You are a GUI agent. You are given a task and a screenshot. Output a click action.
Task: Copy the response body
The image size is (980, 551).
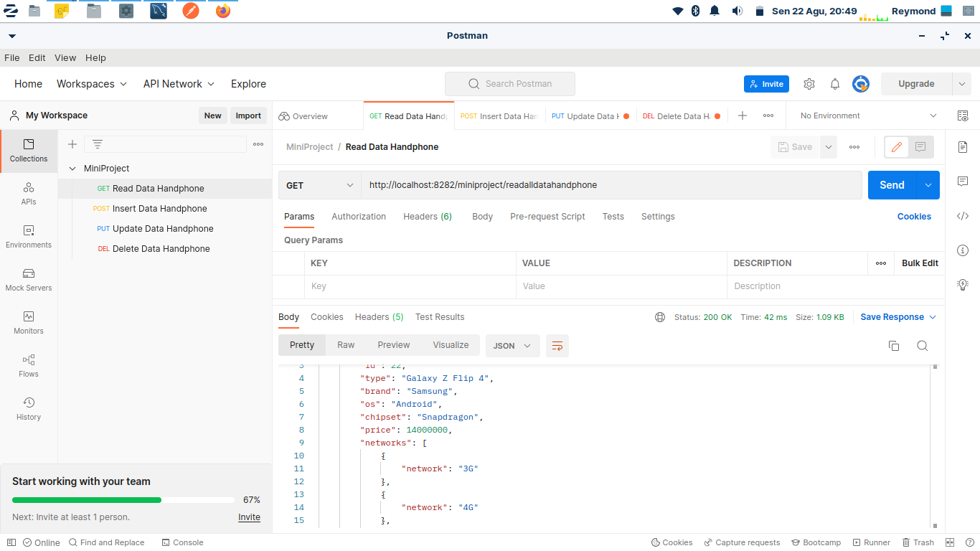(894, 345)
